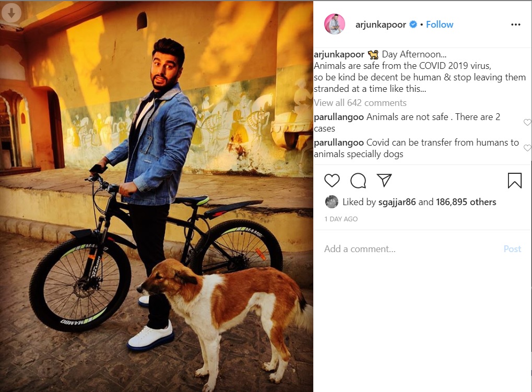The image size is (532, 392).
Task: Click the blue verified badge
Action: 413,25
